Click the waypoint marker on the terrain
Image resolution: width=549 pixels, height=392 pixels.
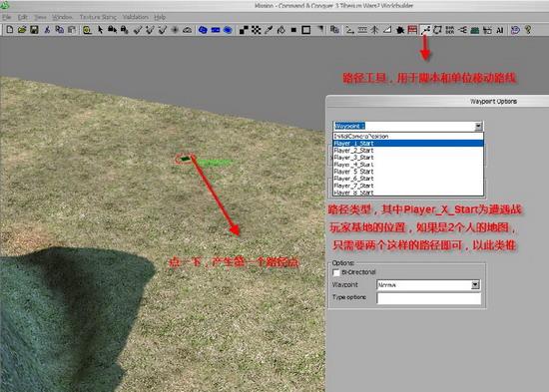click(x=185, y=159)
